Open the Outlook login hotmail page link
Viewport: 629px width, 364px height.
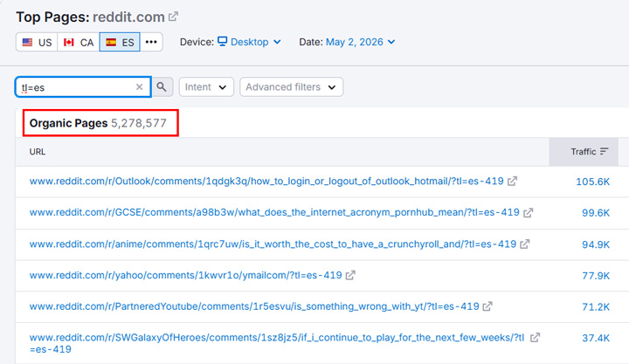coord(266,182)
